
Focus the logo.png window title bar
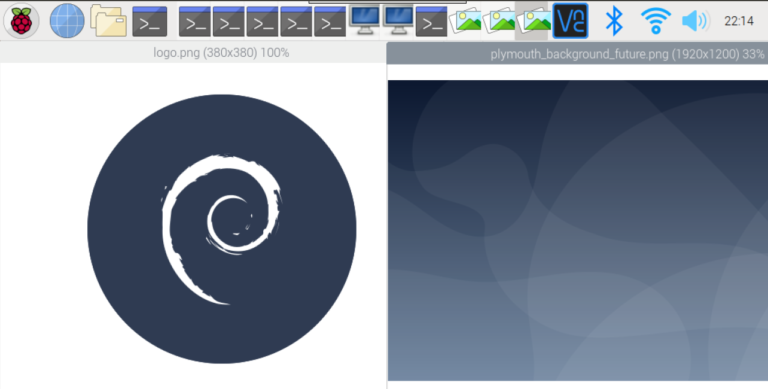tap(192, 52)
